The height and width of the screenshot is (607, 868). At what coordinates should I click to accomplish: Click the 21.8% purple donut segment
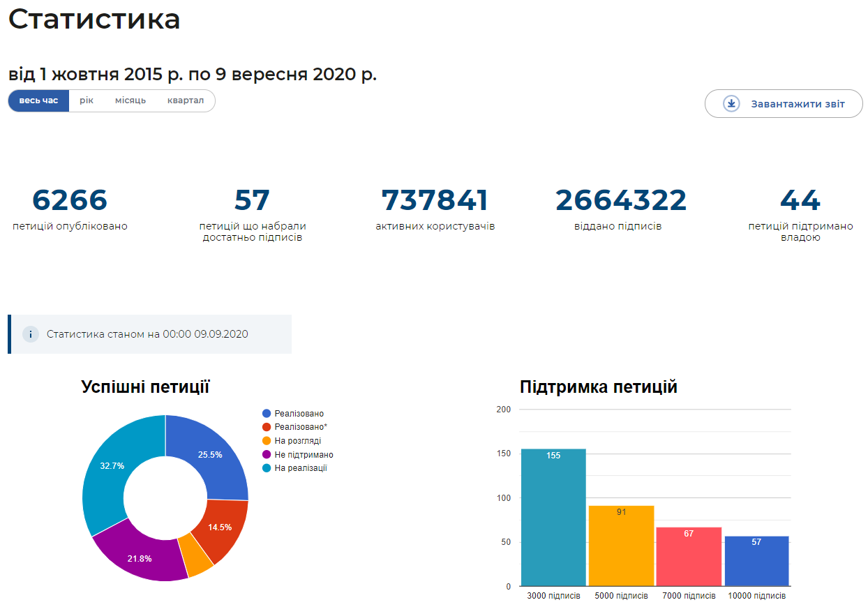pyautogui.click(x=140, y=557)
